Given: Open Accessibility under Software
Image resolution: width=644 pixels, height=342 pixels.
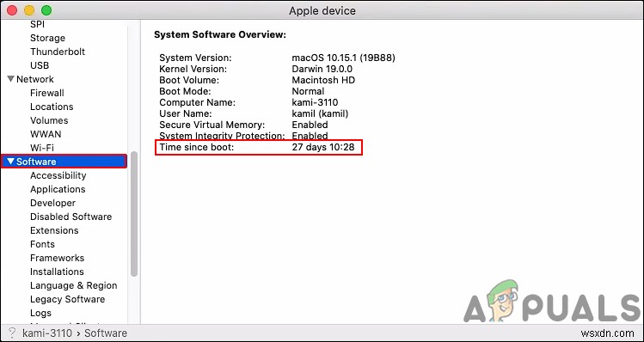Looking at the screenshot, I should 58,175.
